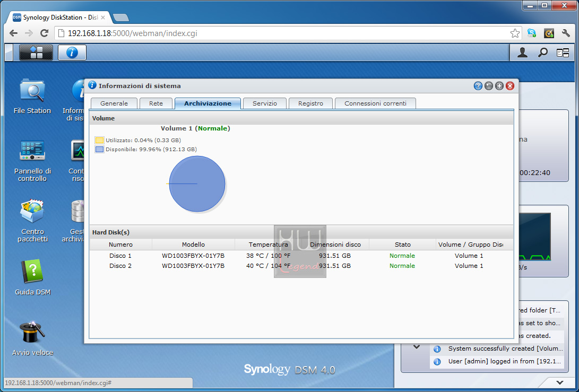Viewport: 579px width, 392px height.
Task: Open the Chrome wrench menu
Action: tap(566, 33)
